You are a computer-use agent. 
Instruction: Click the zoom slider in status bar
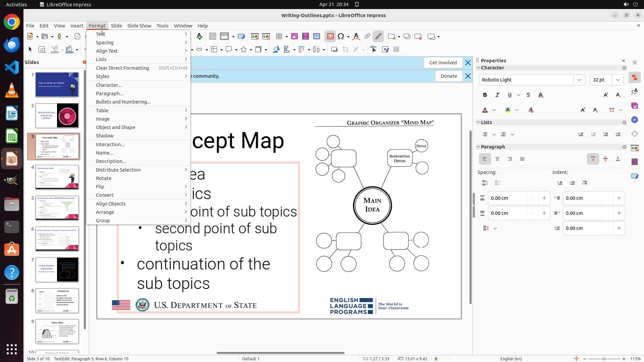(x=604, y=359)
